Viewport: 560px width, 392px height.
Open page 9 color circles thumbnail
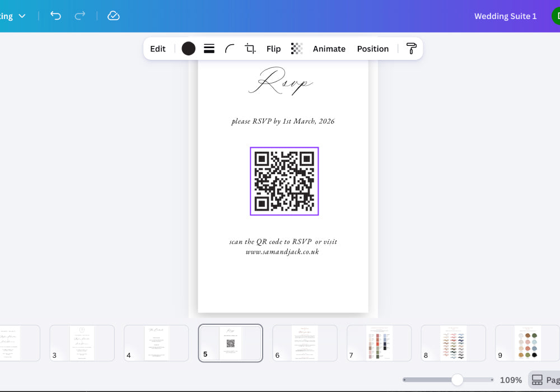pos(528,343)
